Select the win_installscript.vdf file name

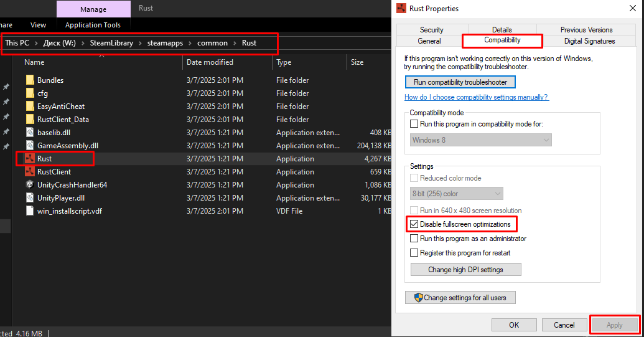[x=70, y=211]
